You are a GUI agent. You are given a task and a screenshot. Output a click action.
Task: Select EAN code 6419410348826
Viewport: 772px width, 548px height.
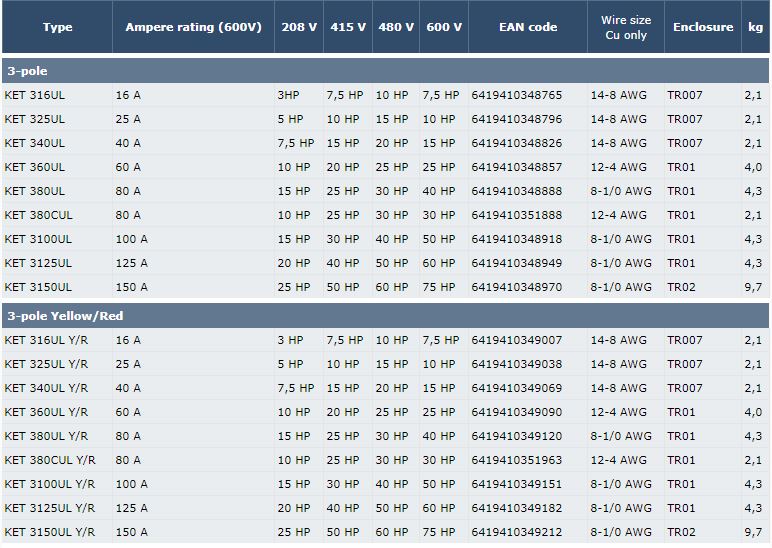coord(516,143)
